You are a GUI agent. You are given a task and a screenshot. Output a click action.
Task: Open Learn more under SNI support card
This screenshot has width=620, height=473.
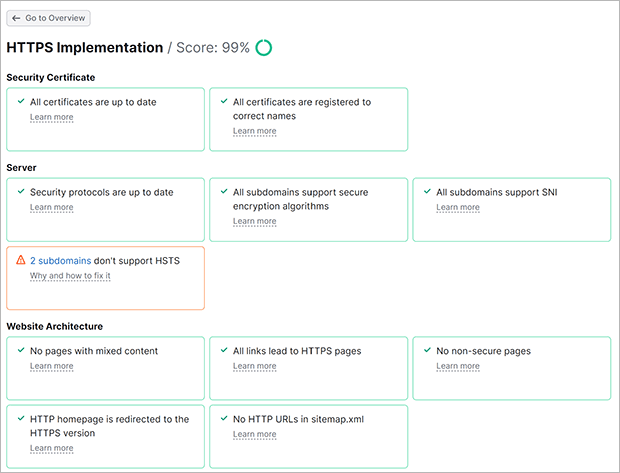(x=457, y=207)
